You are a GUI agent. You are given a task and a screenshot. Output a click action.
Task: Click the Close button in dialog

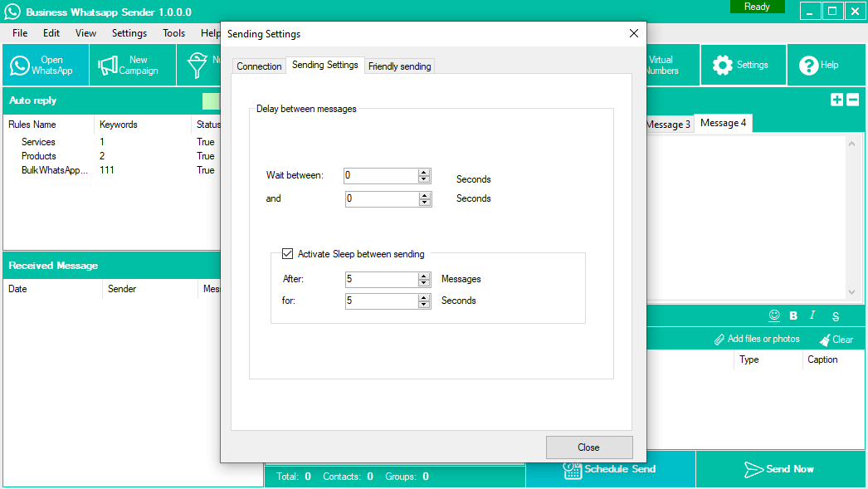[x=589, y=447]
